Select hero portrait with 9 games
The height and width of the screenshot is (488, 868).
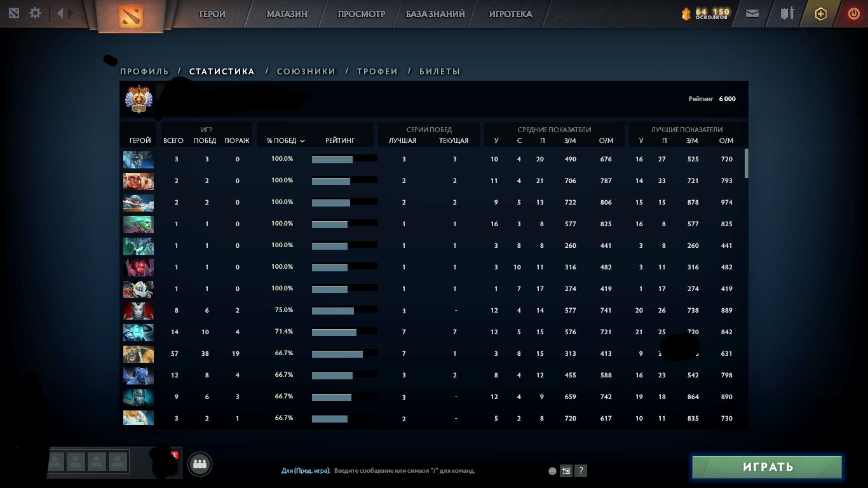point(138,397)
